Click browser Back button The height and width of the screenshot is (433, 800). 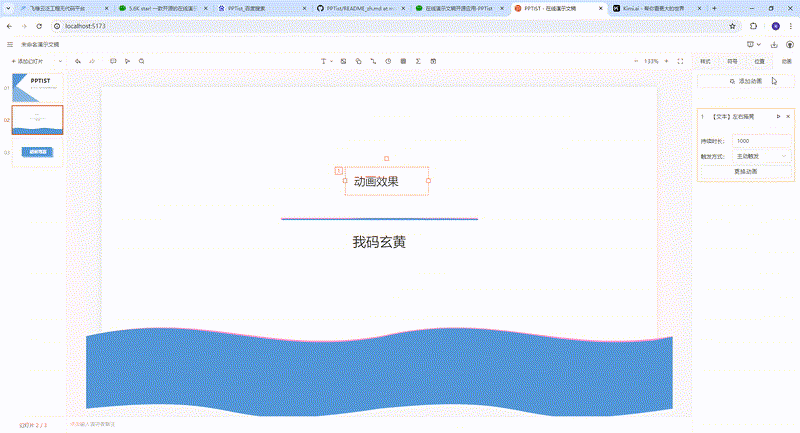point(9,26)
